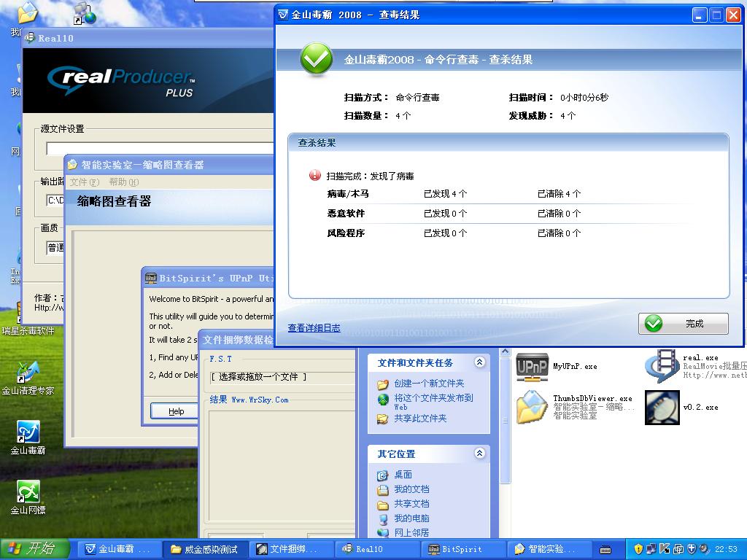Click 将这个文件夹发布到 Web link
The image size is (747, 560).
[433, 402]
